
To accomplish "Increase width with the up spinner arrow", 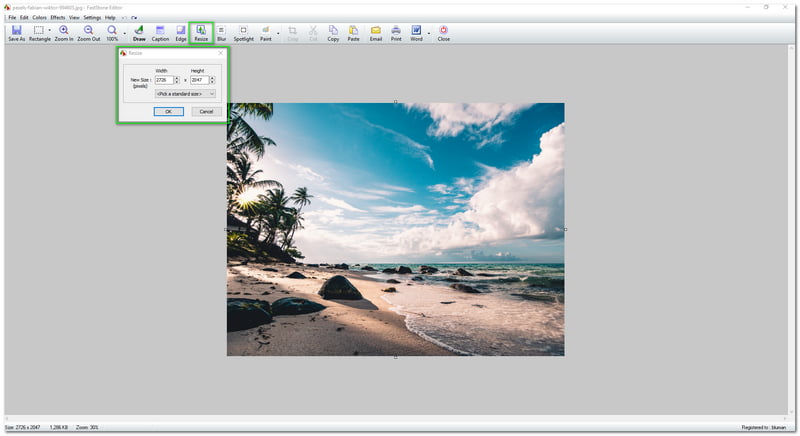I will click(177, 78).
